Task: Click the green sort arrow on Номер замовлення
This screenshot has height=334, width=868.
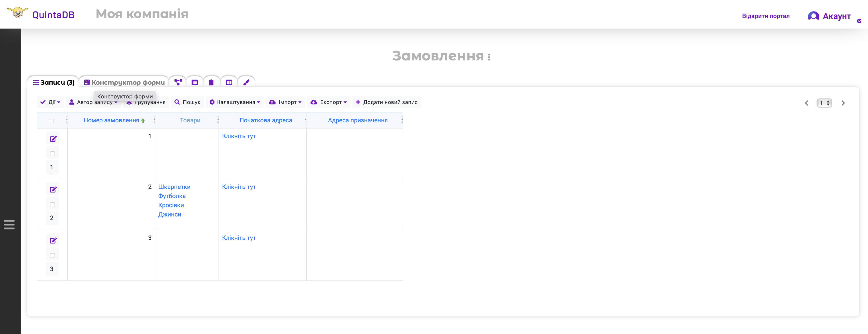Action: [143, 120]
